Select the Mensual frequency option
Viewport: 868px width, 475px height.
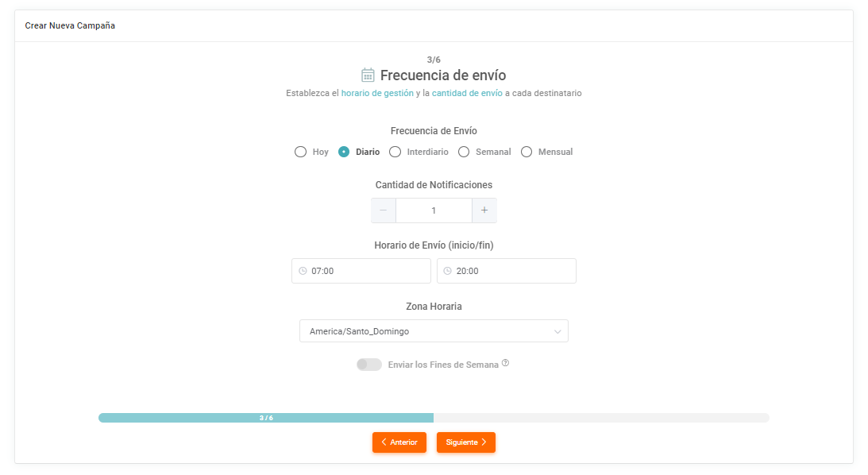pos(527,152)
